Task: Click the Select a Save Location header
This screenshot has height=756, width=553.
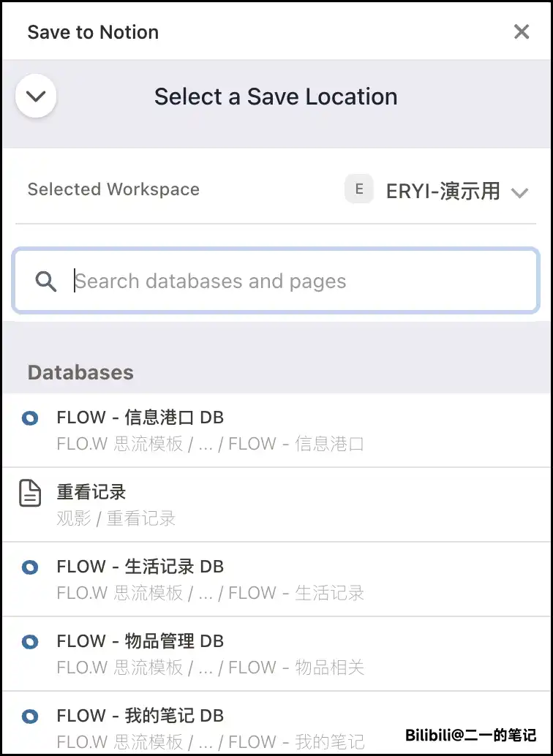Action: click(276, 97)
